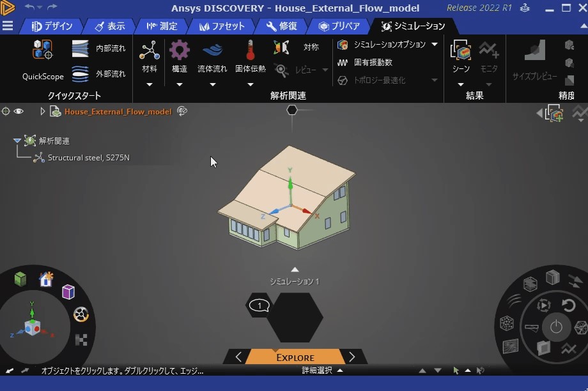Image resolution: width=588 pixels, height=391 pixels.
Task: Click the purple cube icon in left wheel
Action: click(x=68, y=292)
